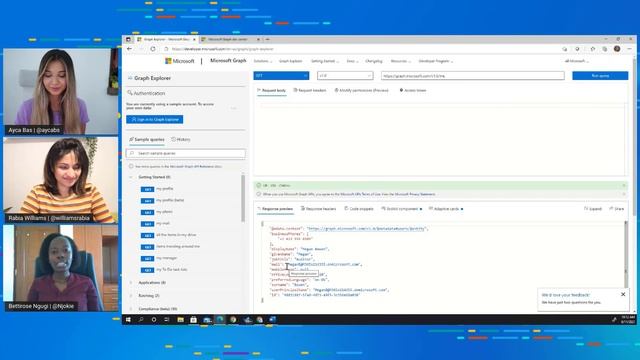Screen dimensions: 640x360
Task: Open the Solutions menu
Action: click(262, 61)
